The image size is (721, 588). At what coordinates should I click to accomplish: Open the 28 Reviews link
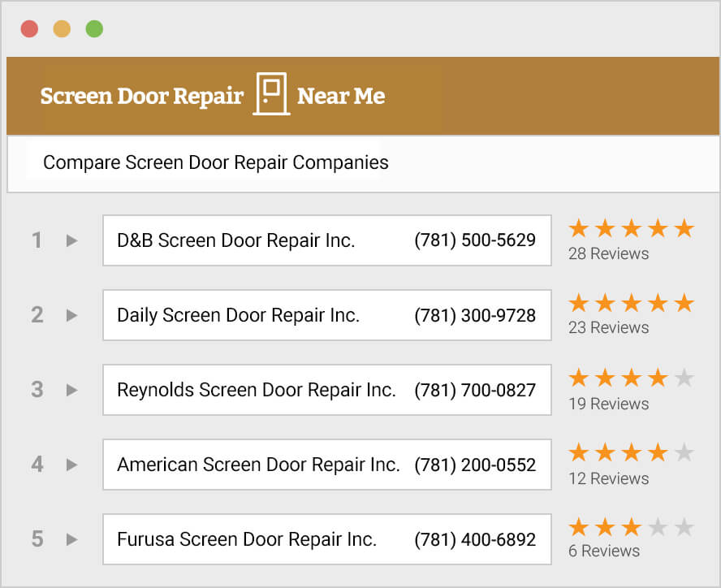[x=608, y=253]
